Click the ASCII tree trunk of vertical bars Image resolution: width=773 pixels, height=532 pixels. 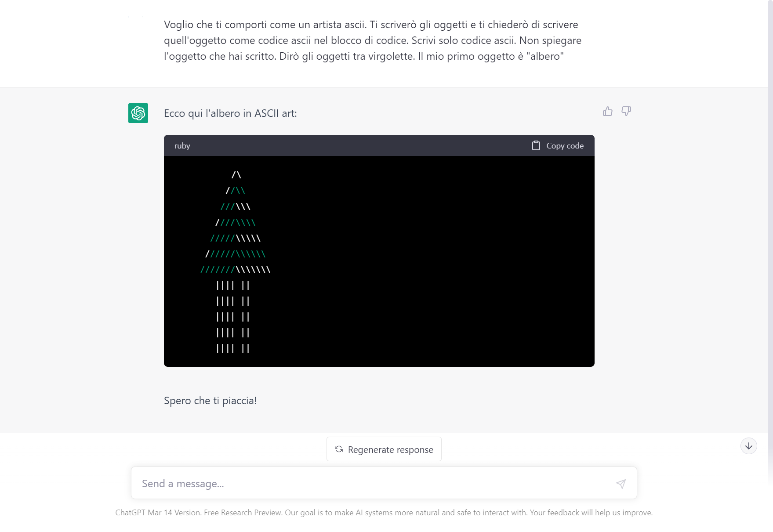click(x=233, y=317)
